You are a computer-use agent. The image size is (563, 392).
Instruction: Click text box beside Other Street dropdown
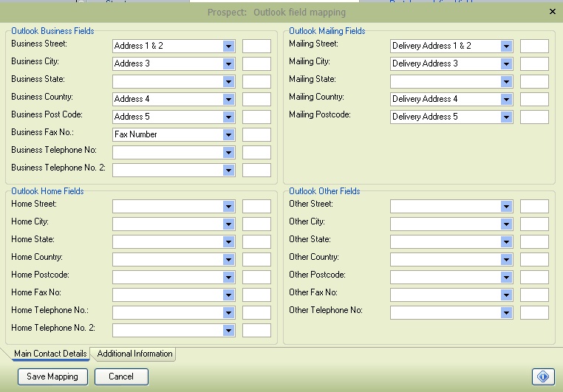pyautogui.click(x=534, y=206)
